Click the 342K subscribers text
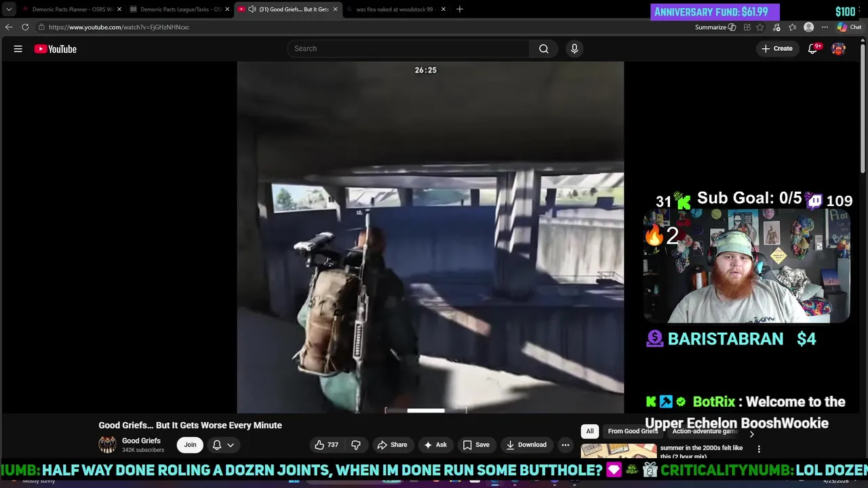868x488 pixels. point(143,450)
